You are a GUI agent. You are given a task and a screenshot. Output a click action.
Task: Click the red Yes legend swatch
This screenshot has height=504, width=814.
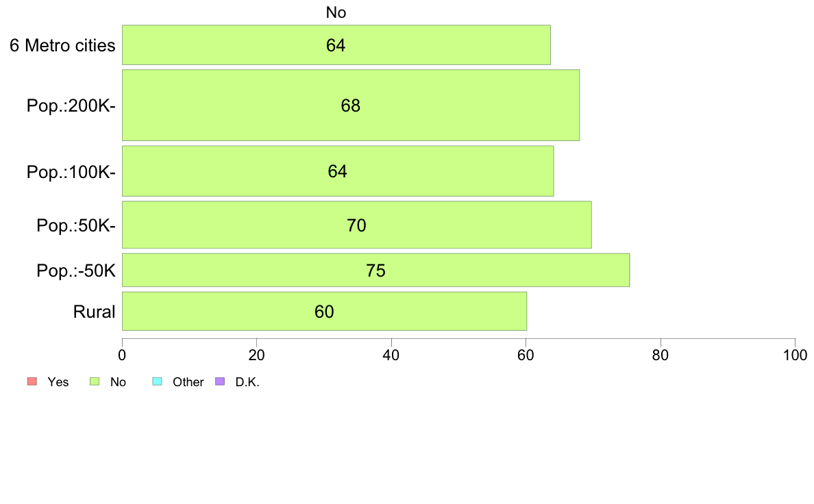coord(32,381)
